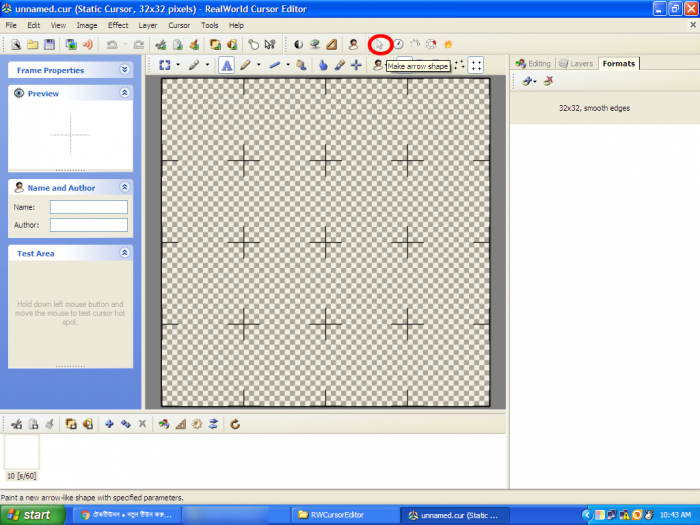Click inside the Test Area box
The image size is (700, 525).
pyautogui.click(x=70, y=313)
